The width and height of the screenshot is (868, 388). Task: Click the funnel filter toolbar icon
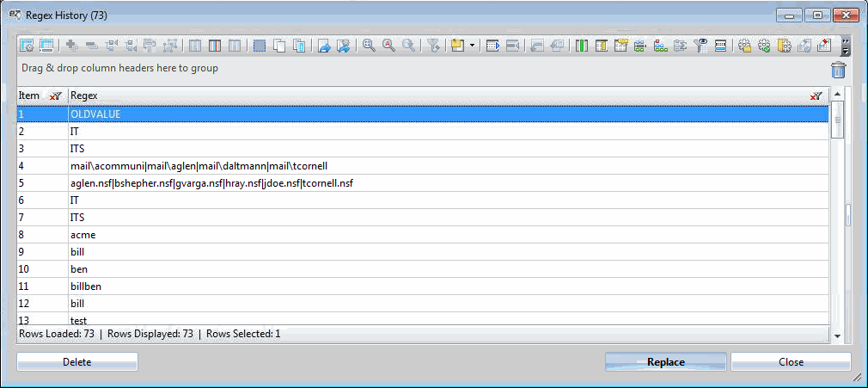pos(434,46)
